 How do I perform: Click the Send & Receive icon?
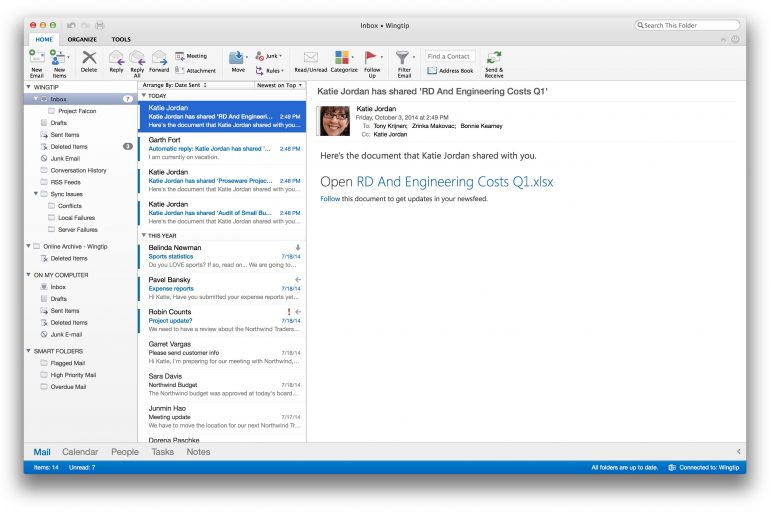coord(494,58)
